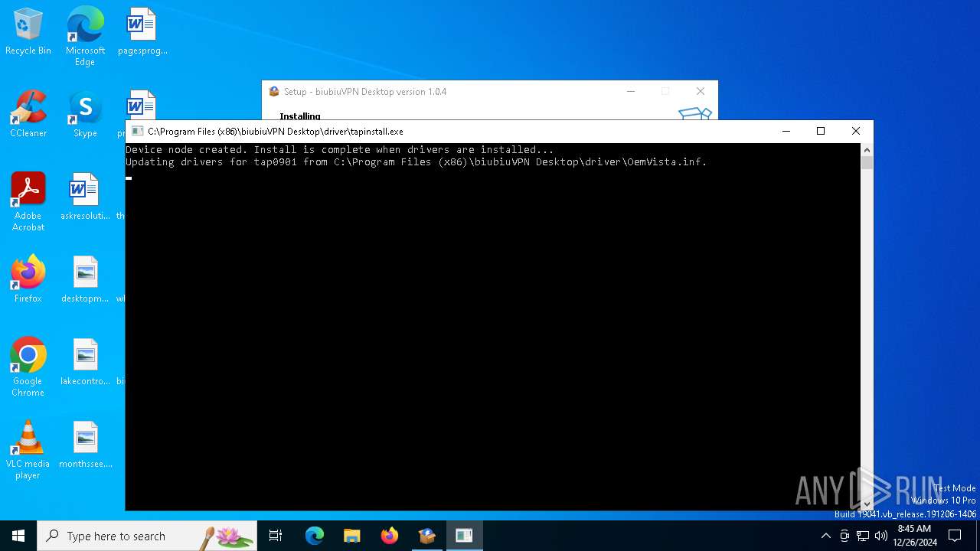The width and height of the screenshot is (980, 551).
Task: Launch Microsoft Edge from the desktop
Action: pos(85,37)
